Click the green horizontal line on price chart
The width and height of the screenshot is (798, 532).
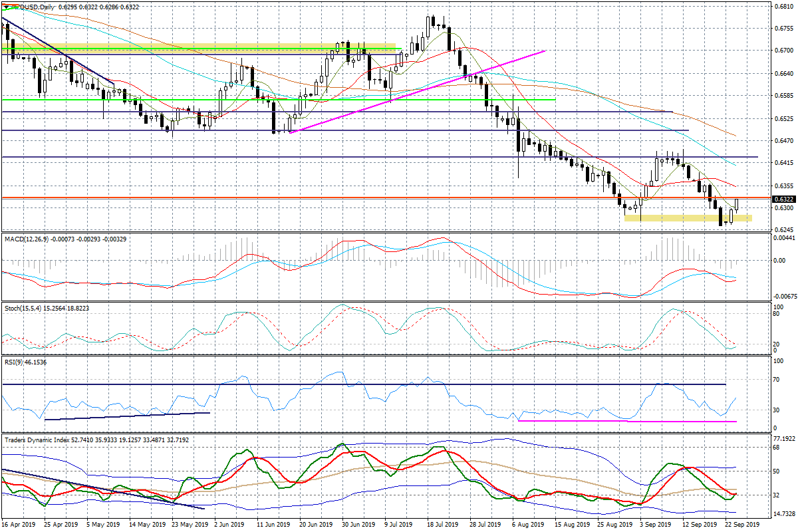279,100
